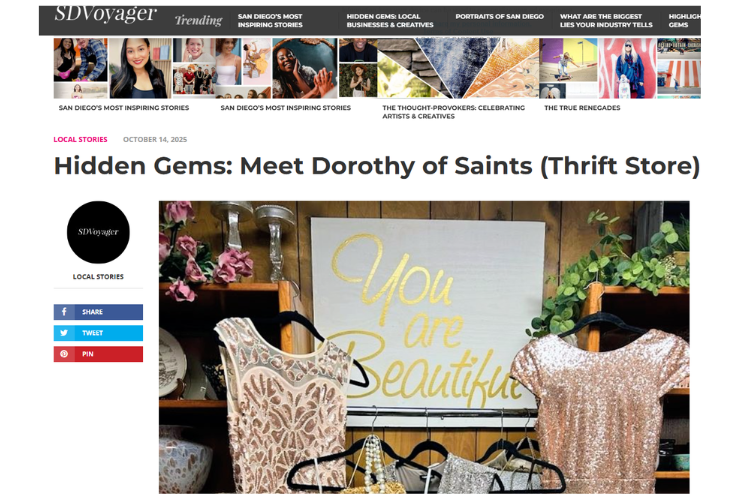Open the article headline about Dorothy of Saints
750x500 pixels.
[x=377, y=166]
